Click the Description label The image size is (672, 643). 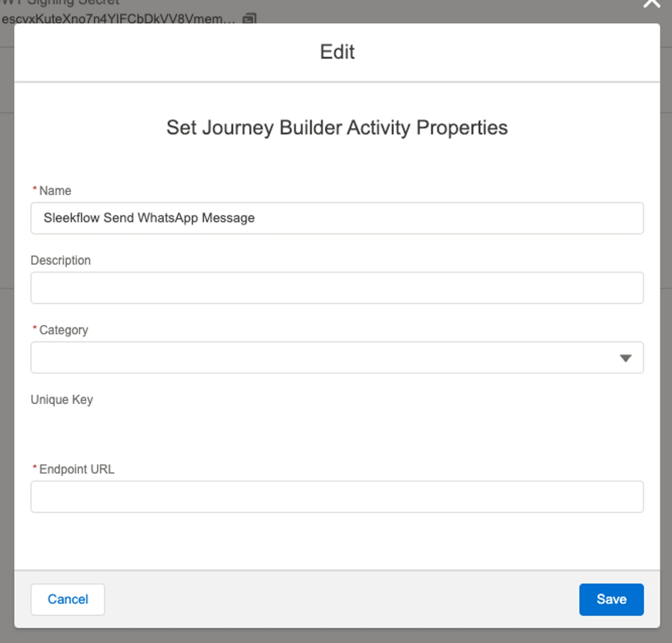point(60,260)
